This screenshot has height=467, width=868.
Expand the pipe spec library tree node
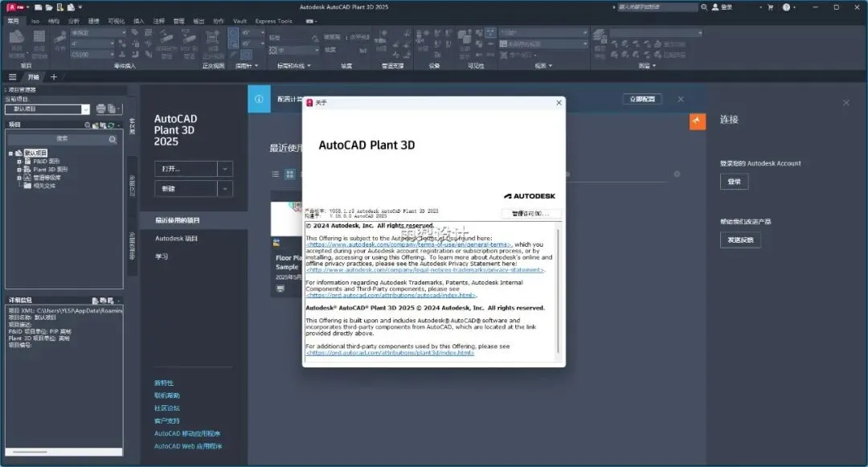click(x=18, y=178)
